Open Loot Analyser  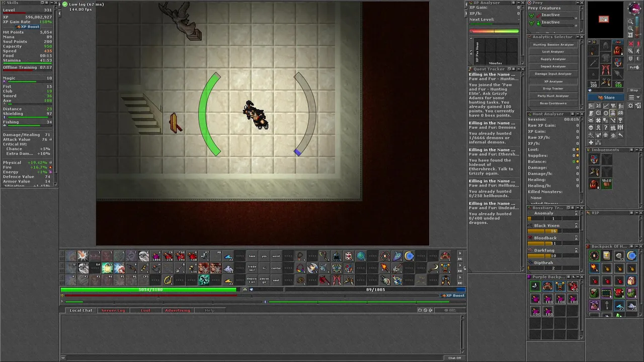point(553,51)
